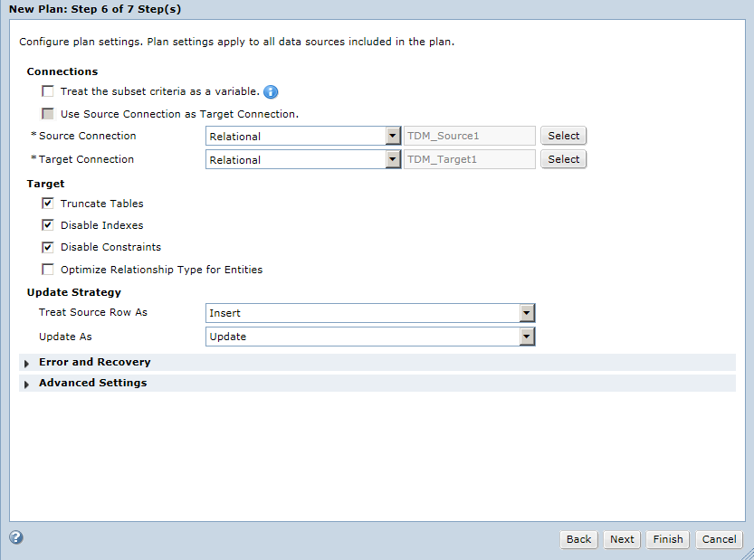This screenshot has width=754, height=560.
Task: Uncheck Truncate Tables option
Action: pyautogui.click(x=48, y=204)
